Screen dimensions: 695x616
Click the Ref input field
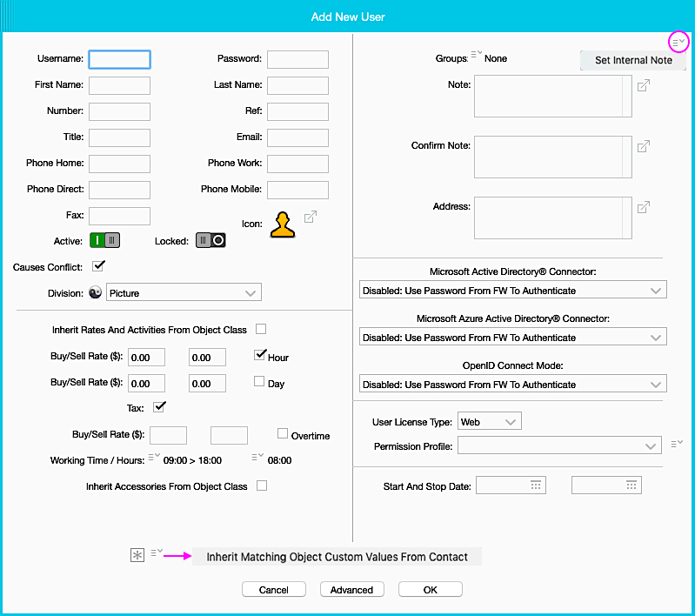297,111
